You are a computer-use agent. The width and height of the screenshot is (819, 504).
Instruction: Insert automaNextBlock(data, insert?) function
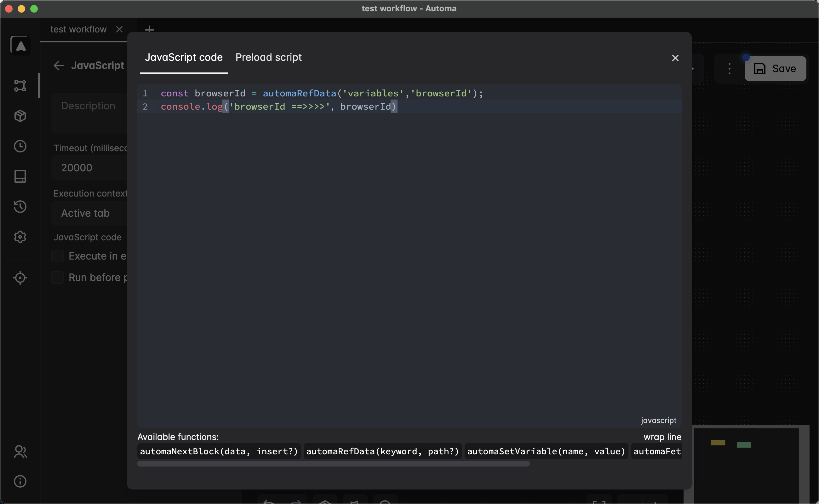[219, 451]
